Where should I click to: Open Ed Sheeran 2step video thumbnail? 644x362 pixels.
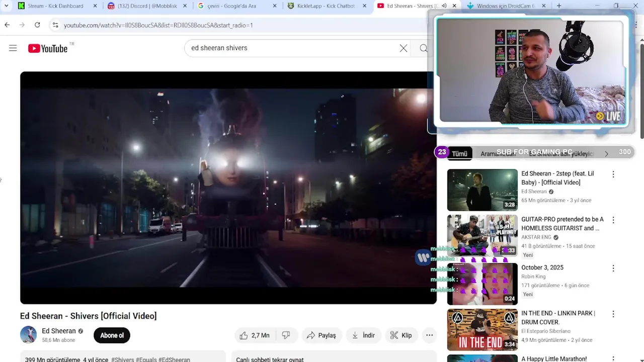482,190
